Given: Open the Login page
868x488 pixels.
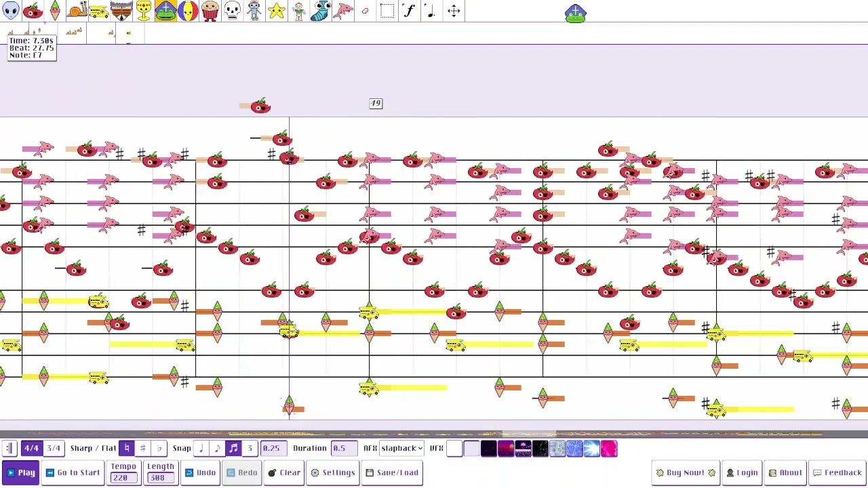Looking at the screenshot, I should click(x=741, y=472).
